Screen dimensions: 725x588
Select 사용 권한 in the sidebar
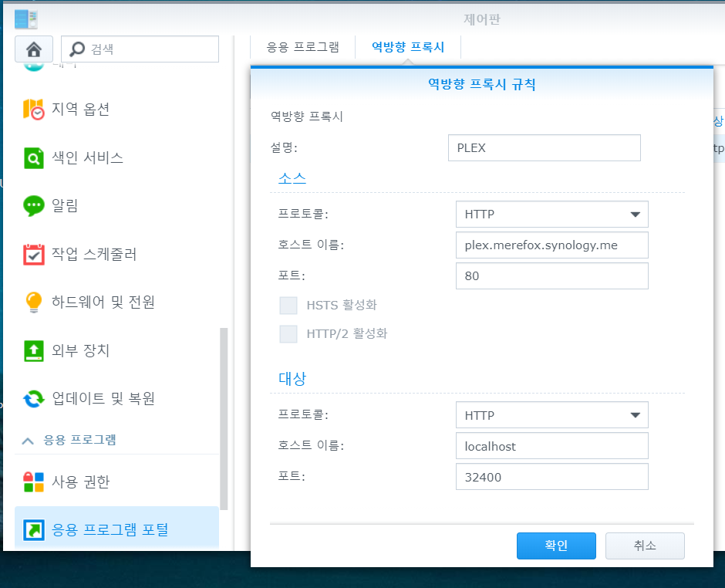pos(116,482)
